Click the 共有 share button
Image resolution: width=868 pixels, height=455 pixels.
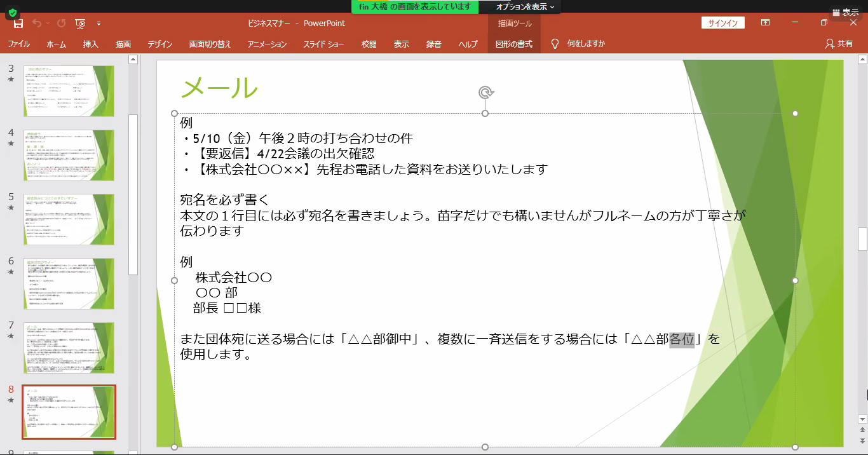(x=839, y=44)
